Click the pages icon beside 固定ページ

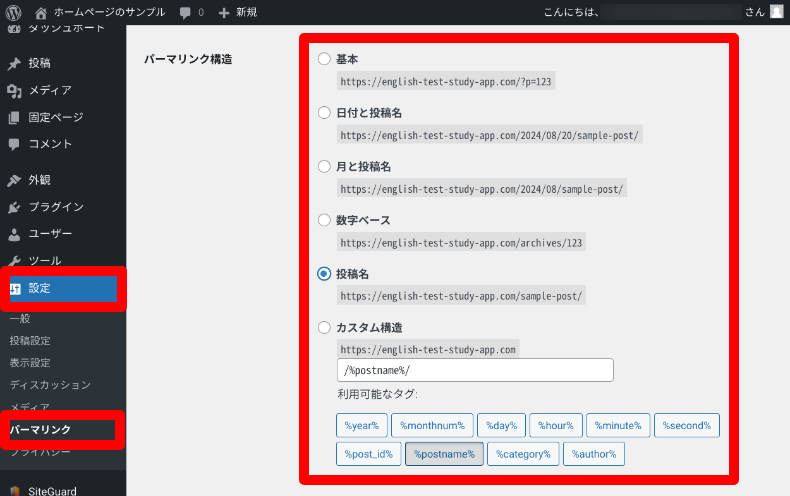(14, 117)
